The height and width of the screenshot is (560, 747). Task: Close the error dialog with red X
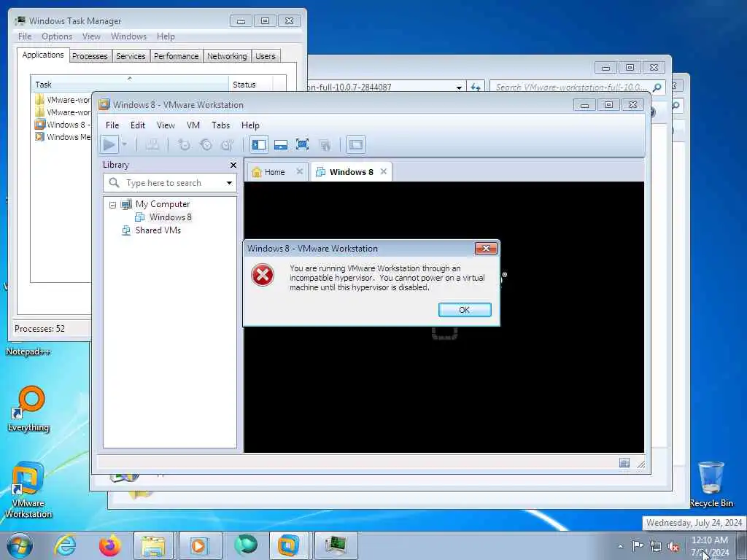(x=486, y=248)
